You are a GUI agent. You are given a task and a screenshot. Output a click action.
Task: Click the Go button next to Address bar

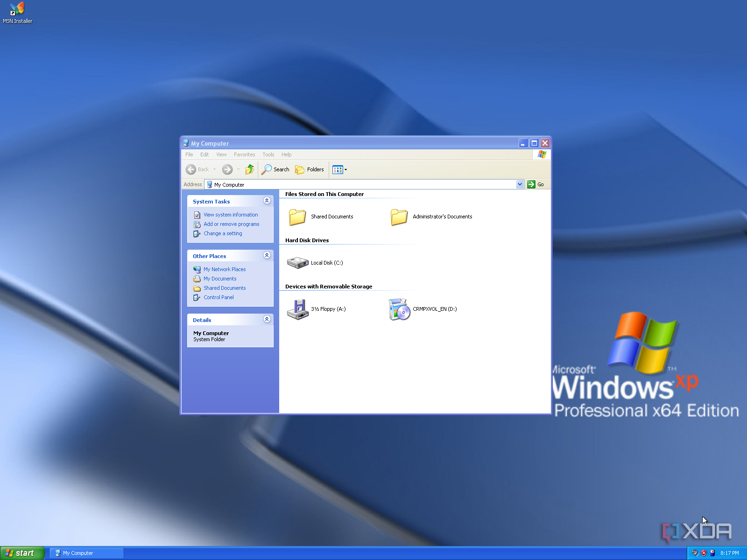point(536,184)
